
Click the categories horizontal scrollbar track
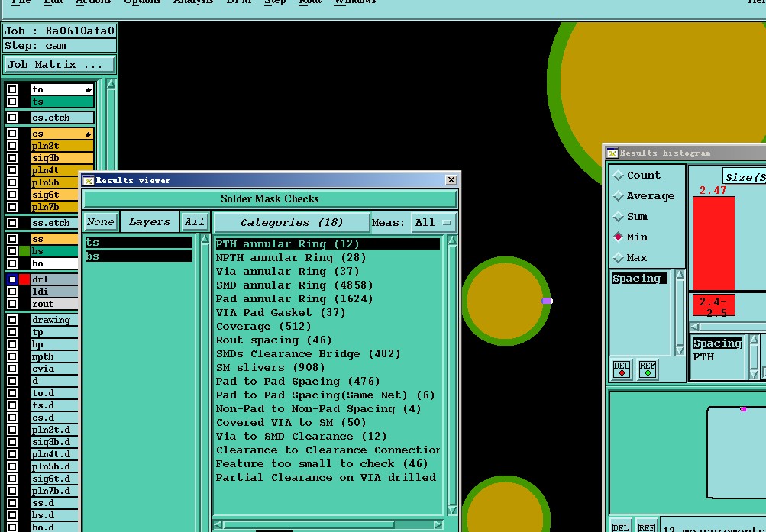(328, 524)
